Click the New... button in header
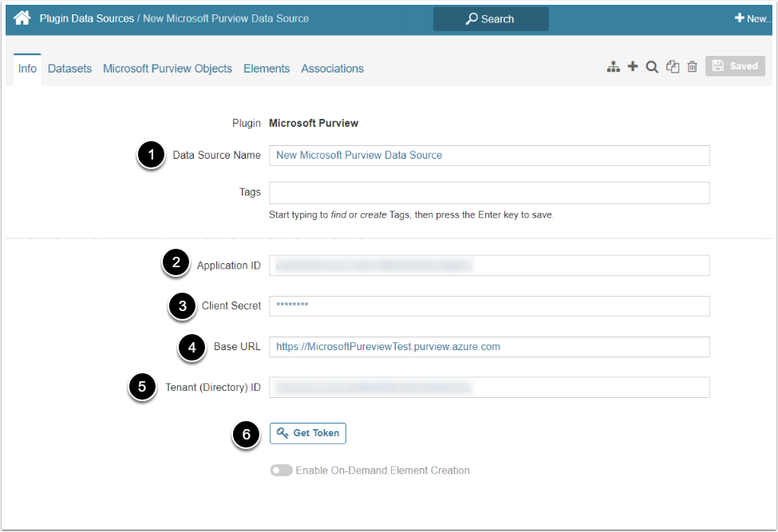The width and height of the screenshot is (778, 532). tap(753, 18)
